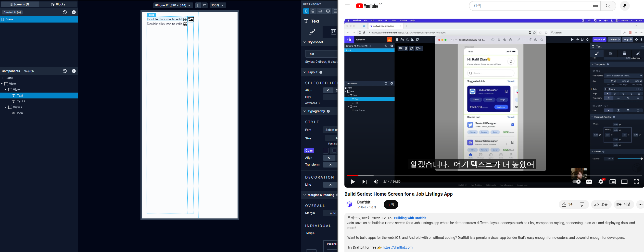
Task: Collapse Margins & Padding section
Action: pyautogui.click(x=304, y=195)
